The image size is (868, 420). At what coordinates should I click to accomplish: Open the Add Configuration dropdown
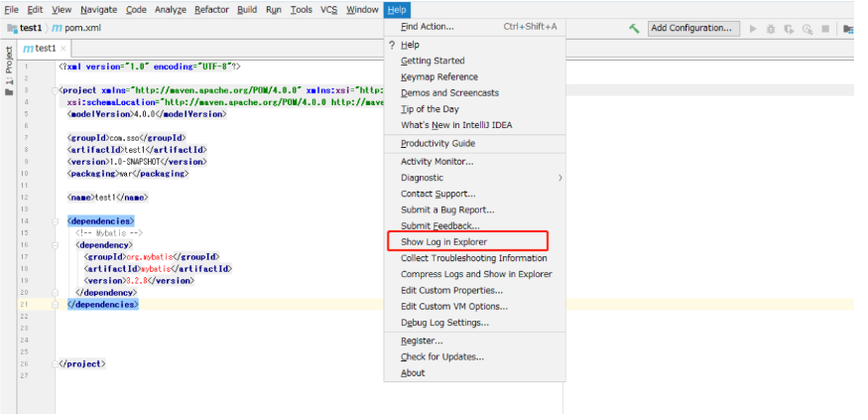tap(693, 28)
